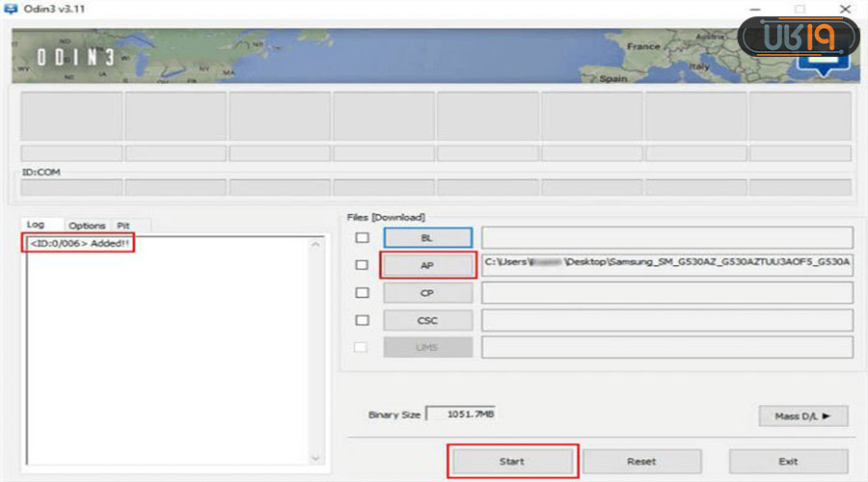Toggle the CP file checkbox
Viewport: 868px width, 482px height.
(362, 292)
